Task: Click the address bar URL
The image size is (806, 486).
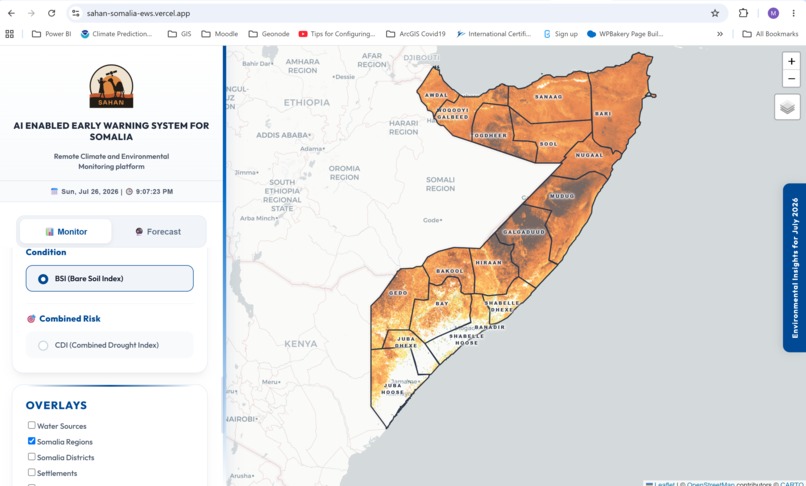Action: (x=138, y=13)
